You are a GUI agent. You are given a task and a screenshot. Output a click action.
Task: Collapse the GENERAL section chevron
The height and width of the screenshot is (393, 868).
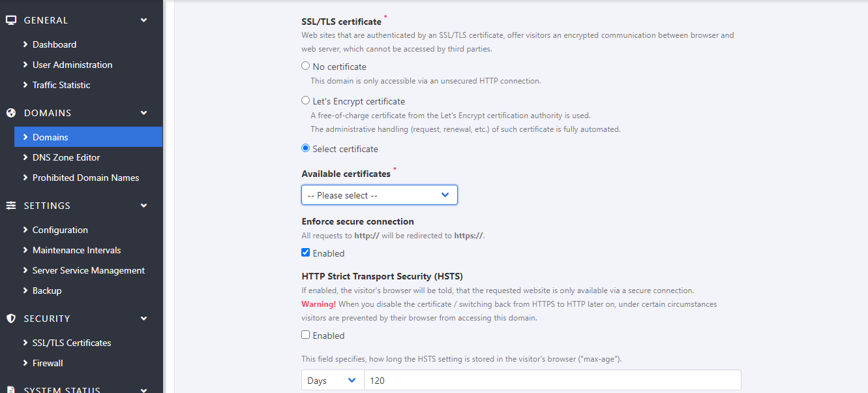(x=144, y=20)
